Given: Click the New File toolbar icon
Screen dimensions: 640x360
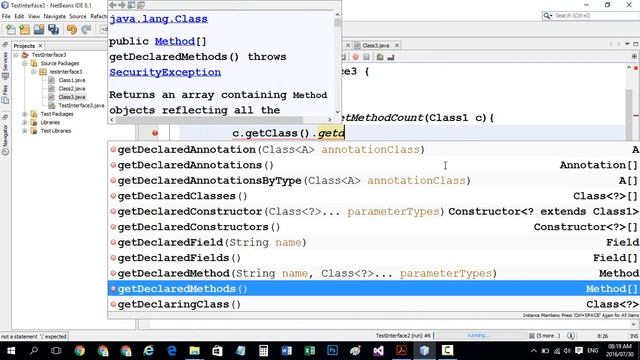Looking at the screenshot, I should pyautogui.click(x=11, y=29).
